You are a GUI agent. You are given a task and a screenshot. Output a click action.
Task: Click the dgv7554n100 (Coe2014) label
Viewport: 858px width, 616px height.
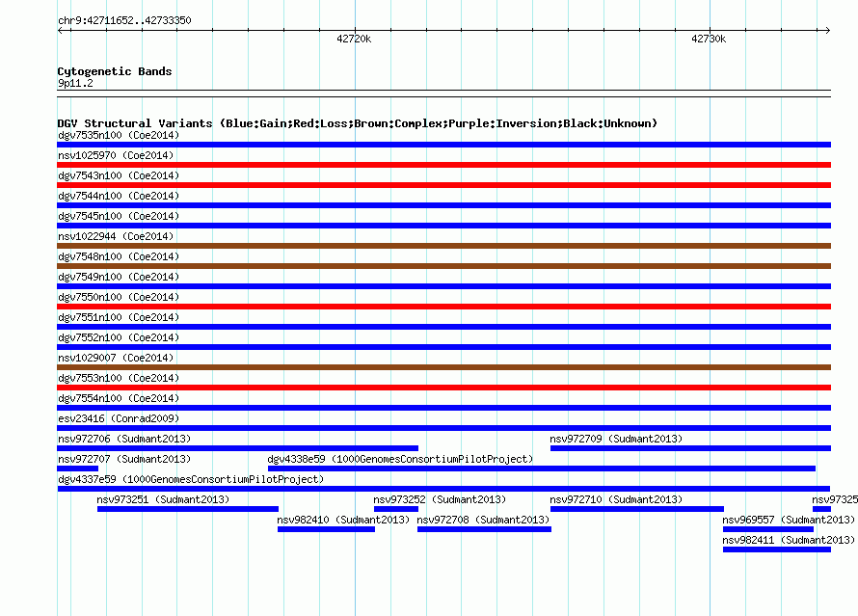(x=119, y=398)
